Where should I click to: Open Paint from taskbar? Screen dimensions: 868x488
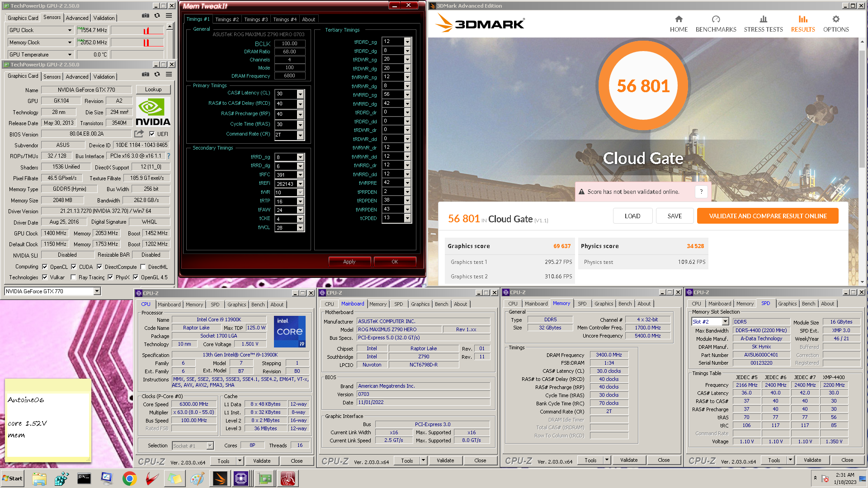pyautogui.click(x=197, y=479)
